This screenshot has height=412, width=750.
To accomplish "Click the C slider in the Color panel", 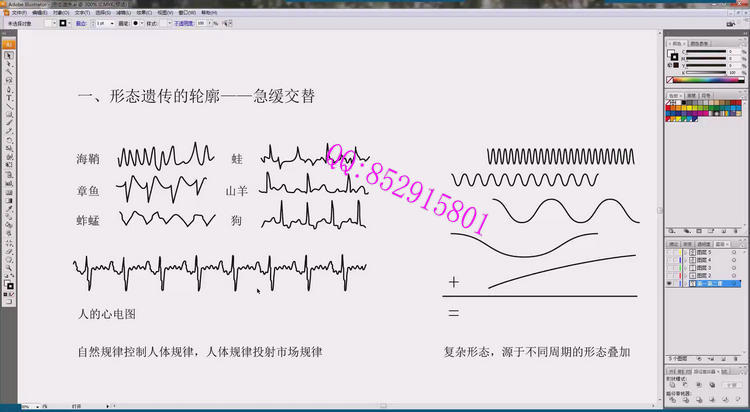I will tap(706, 52).
